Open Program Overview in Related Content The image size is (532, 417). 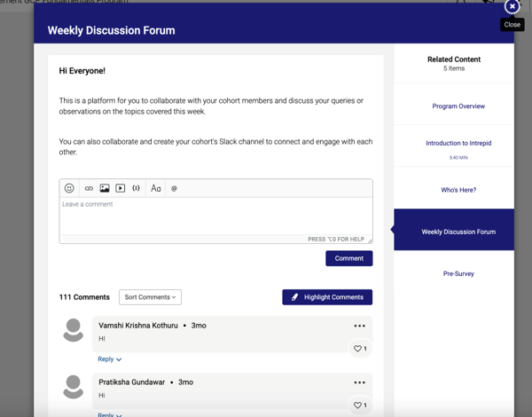click(458, 106)
